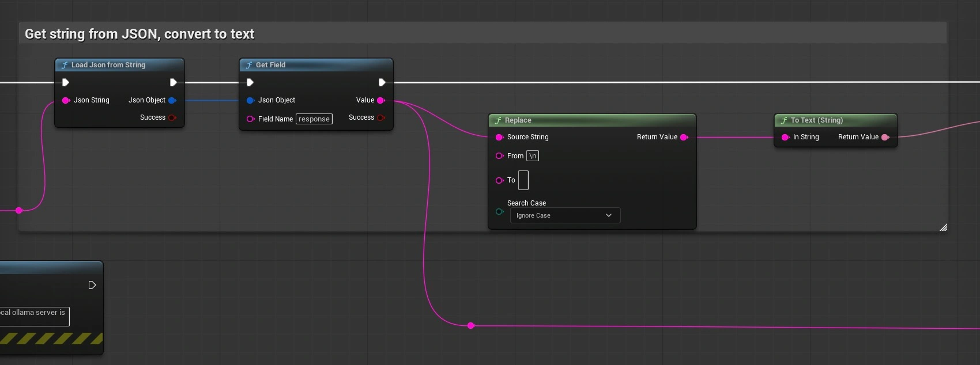This screenshot has height=365, width=980.
Task: Click the 'ollama server is' text field
Action: click(35, 316)
